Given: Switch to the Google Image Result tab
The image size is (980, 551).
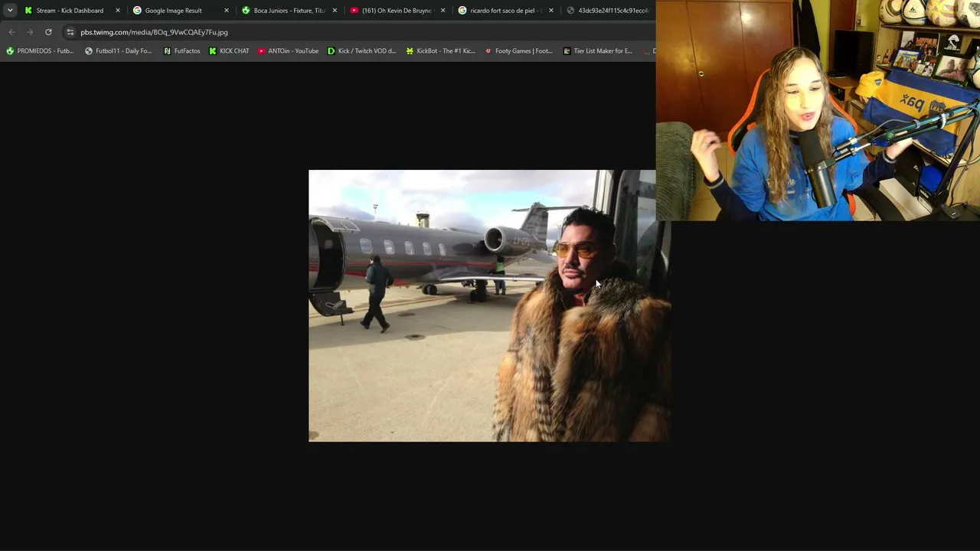Looking at the screenshot, I should [181, 11].
